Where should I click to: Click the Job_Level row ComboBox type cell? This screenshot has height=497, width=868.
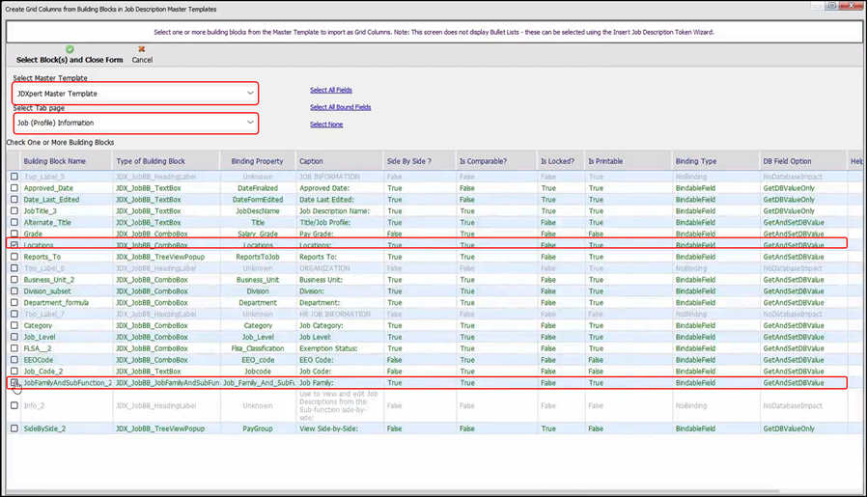point(152,337)
